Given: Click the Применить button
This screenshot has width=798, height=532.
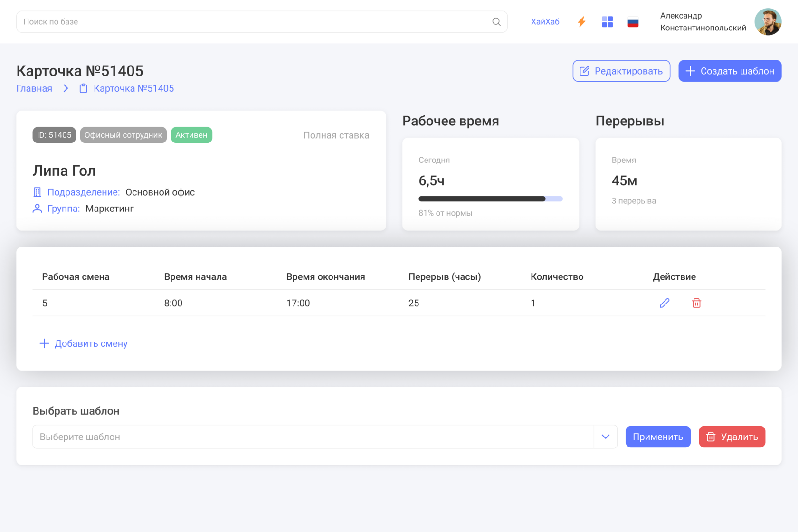Looking at the screenshot, I should tap(658, 437).
